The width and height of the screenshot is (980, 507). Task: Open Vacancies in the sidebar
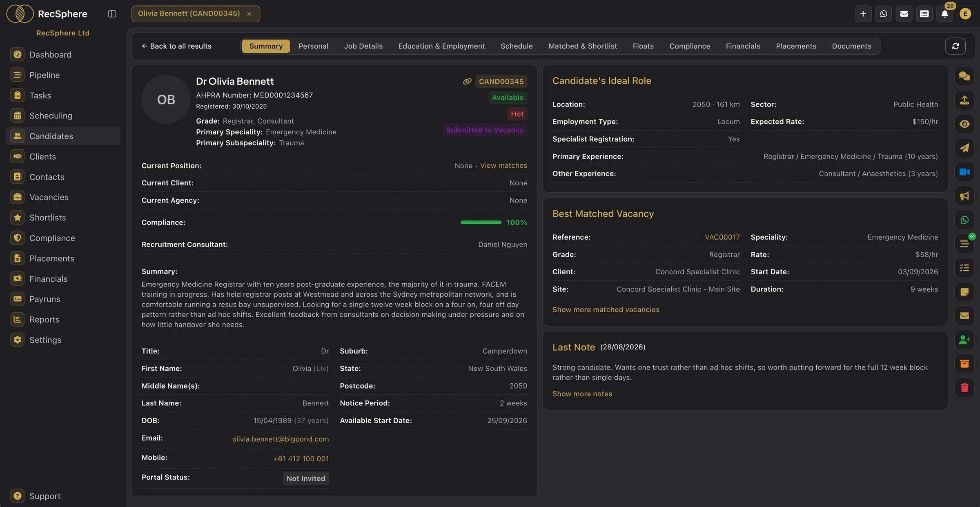(x=62, y=197)
